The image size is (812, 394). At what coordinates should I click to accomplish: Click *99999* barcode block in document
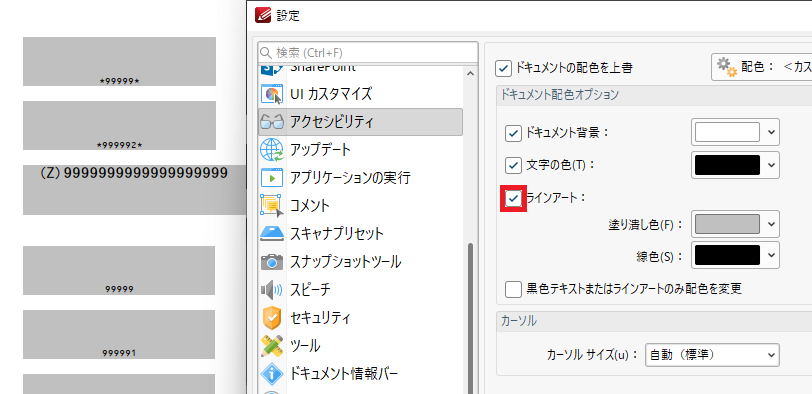(119, 61)
